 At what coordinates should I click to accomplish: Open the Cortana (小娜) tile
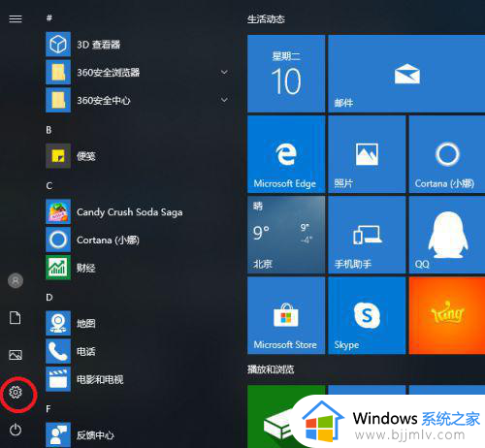pyautogui.click(x=447, y=154)
